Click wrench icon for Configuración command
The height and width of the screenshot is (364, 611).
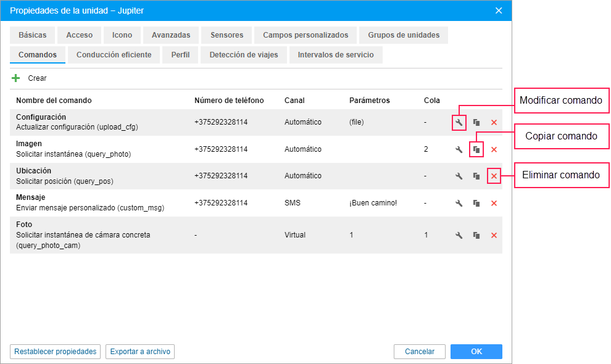point(459,122)
